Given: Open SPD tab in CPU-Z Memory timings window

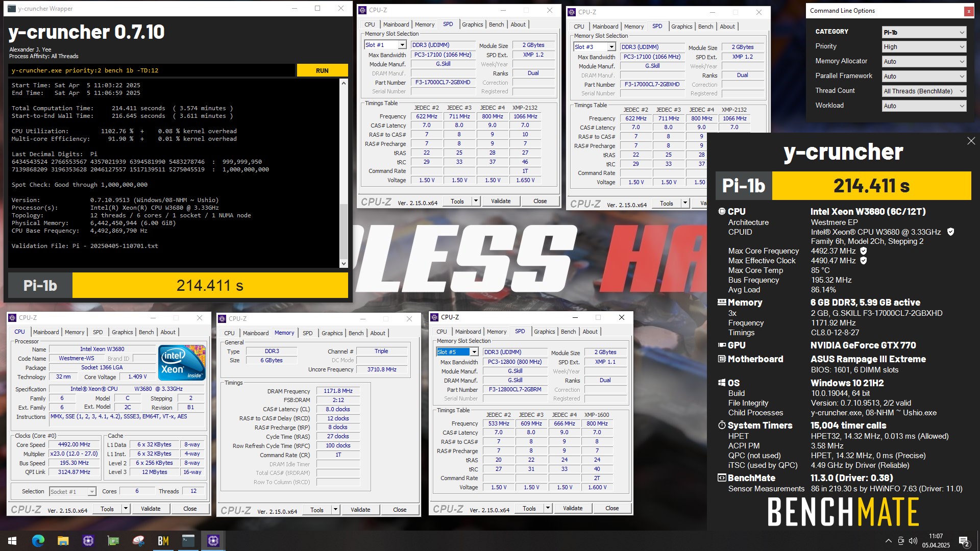Looking at the screenshot, I should click(x=307, y=333).
